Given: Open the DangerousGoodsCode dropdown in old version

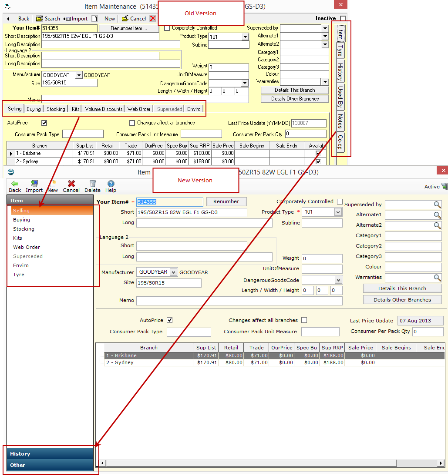Looking at the screenshot, I should point(245,83).
